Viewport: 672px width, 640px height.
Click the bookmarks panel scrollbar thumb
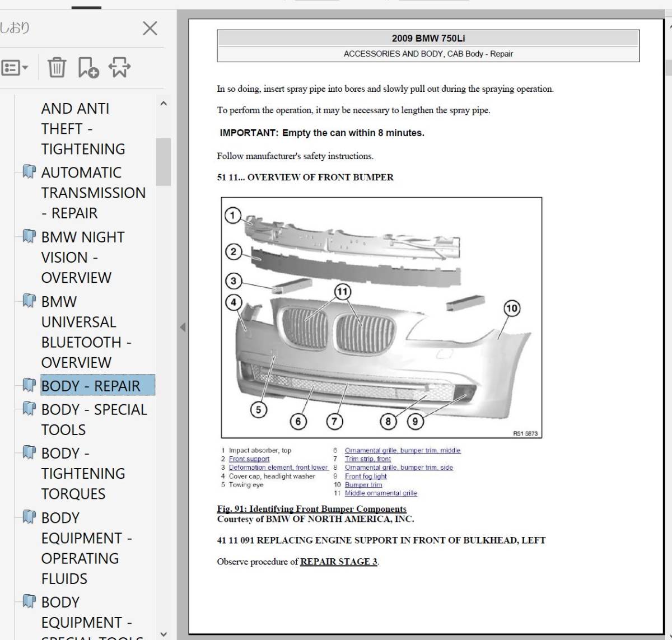pos(164,161)
